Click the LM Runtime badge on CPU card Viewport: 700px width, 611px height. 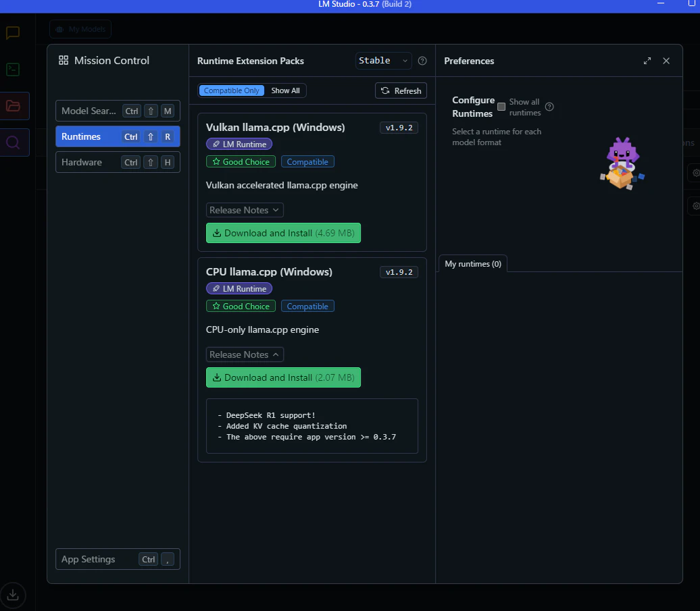pyautogui.click(x=239, y=288)
